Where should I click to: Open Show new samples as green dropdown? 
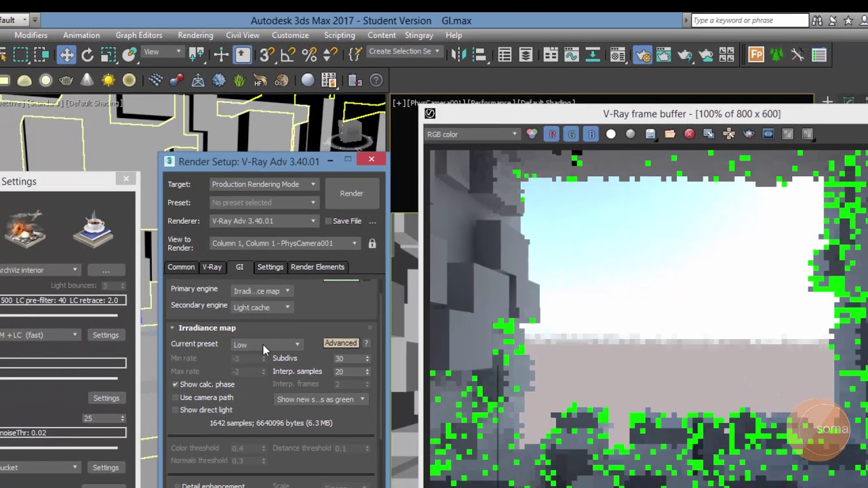coord(321,399)
